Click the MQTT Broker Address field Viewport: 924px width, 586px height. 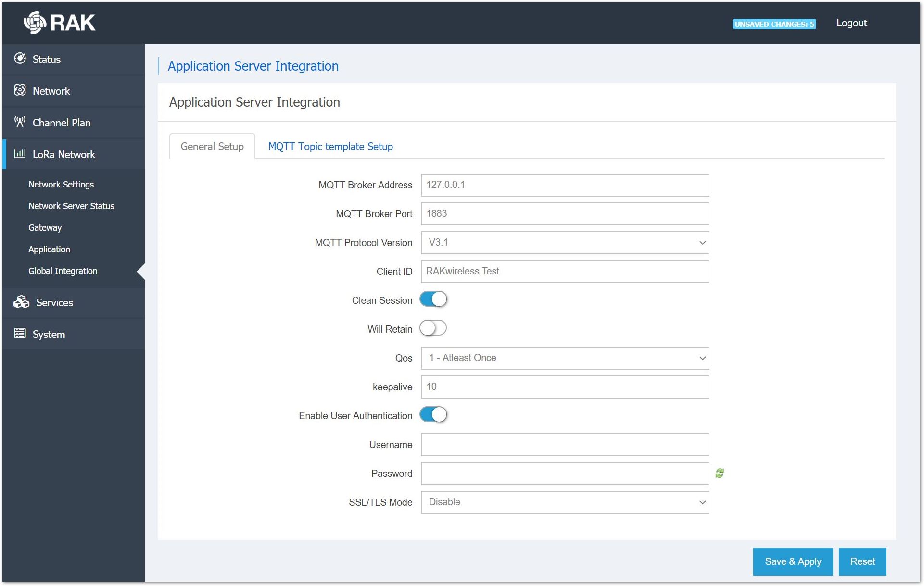coord(565,185)
